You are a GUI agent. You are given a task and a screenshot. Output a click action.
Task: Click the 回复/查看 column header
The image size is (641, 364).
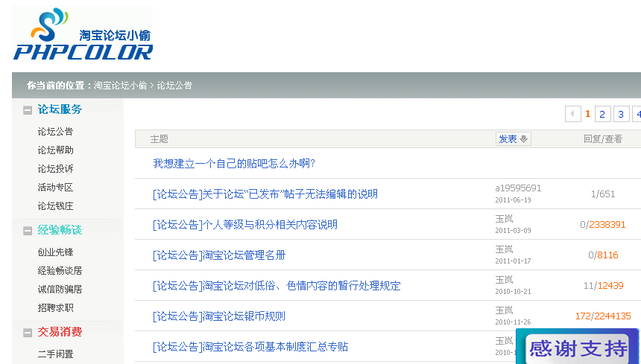602,139
